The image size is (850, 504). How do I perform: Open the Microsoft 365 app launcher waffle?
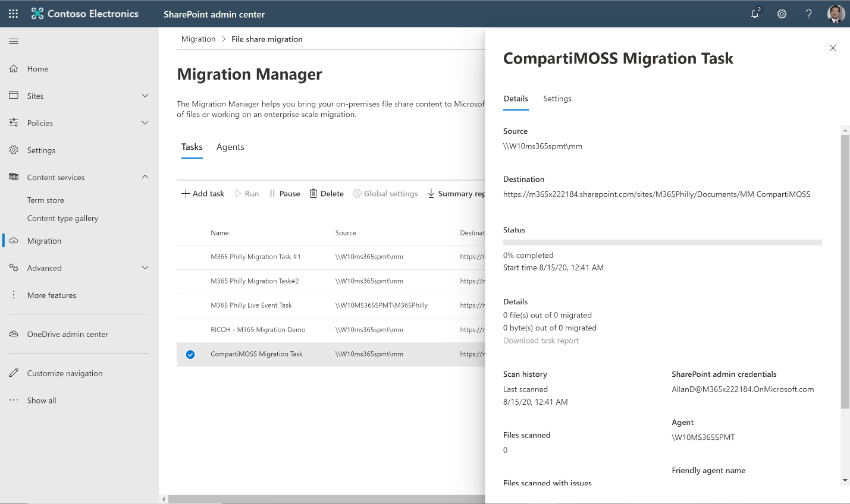click(x=13, y=14)
